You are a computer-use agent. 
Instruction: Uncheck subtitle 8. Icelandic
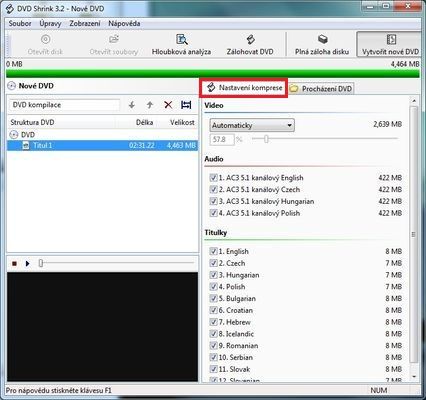click(x=213, y=334)
